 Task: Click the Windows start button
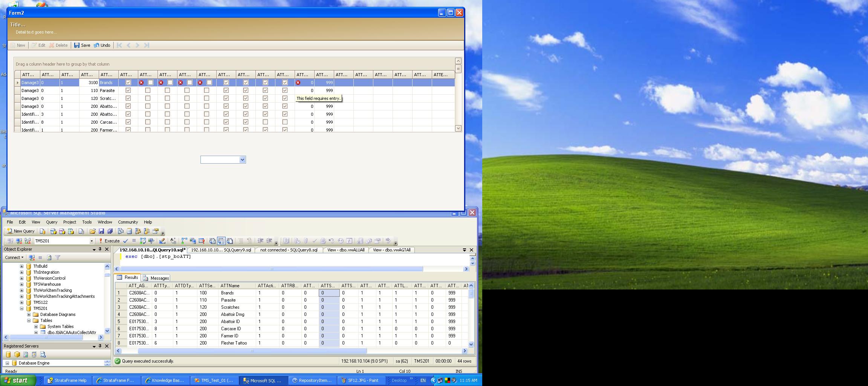pyautogui.click(x=18, y=380)
